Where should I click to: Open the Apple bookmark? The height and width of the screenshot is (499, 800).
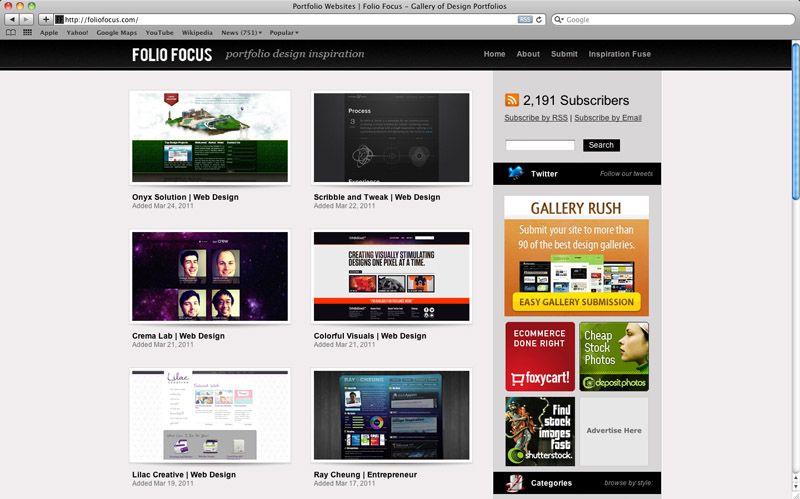pos(49,33)
